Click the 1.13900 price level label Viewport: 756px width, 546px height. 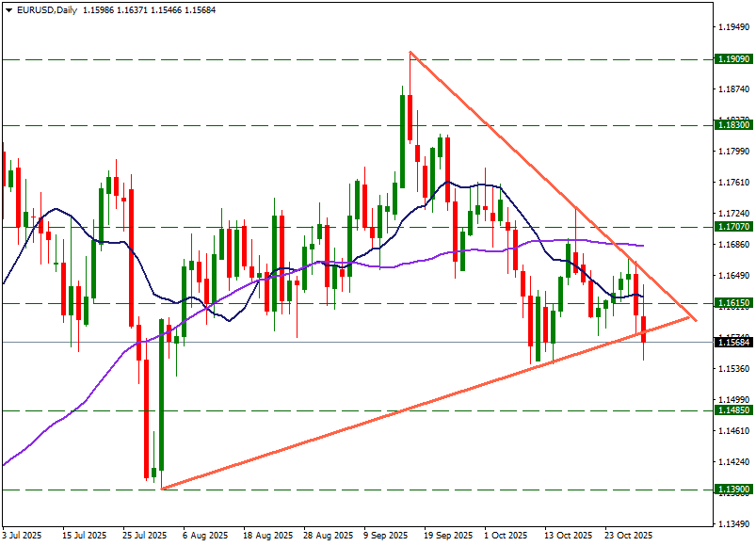(x=733, y=490)
